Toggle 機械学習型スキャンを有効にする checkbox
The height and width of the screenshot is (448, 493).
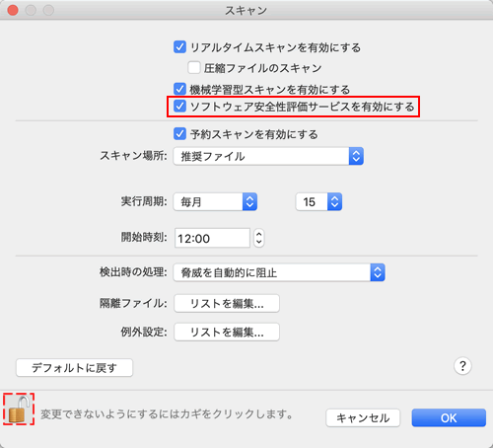(x=179, y=89)
